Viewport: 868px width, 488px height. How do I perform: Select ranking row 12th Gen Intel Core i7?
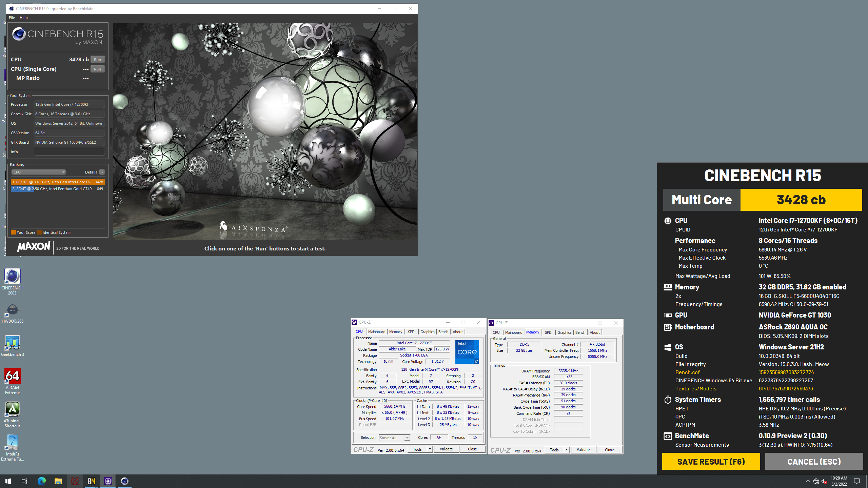pos(58,182)
